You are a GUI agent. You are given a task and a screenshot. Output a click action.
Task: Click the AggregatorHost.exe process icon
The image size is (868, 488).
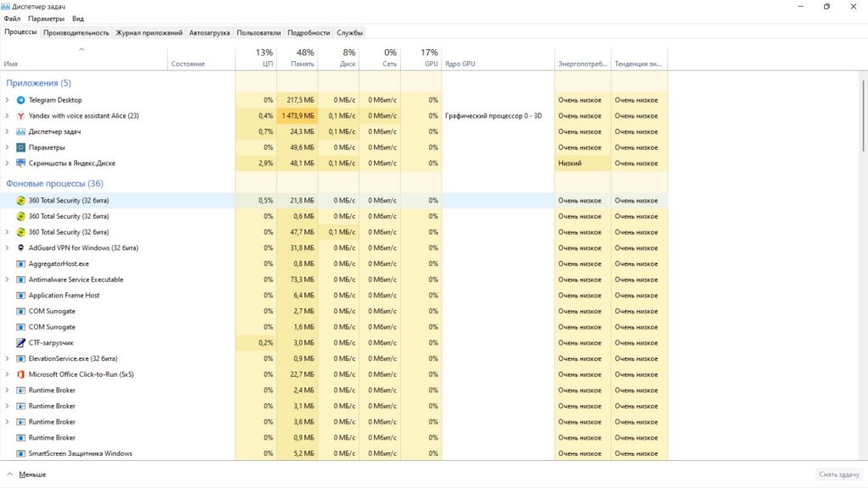(x=20, y=264)
